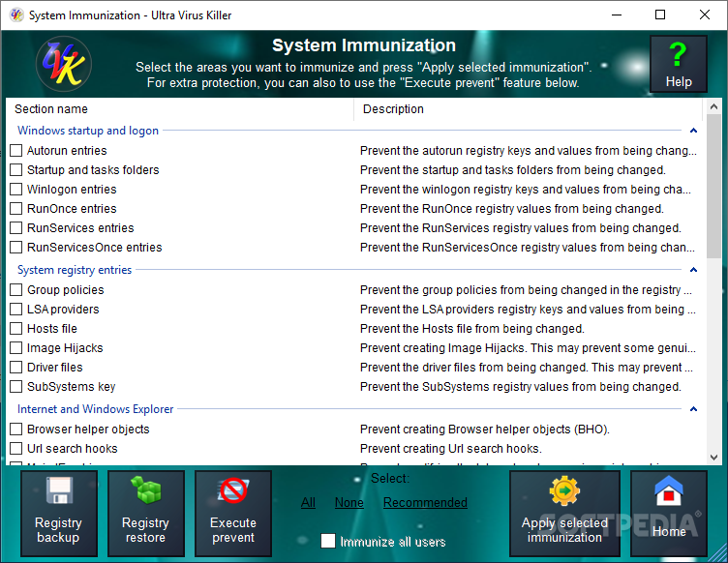Go to Home via house button
The image size is (728, 563).
pos(669,513)
